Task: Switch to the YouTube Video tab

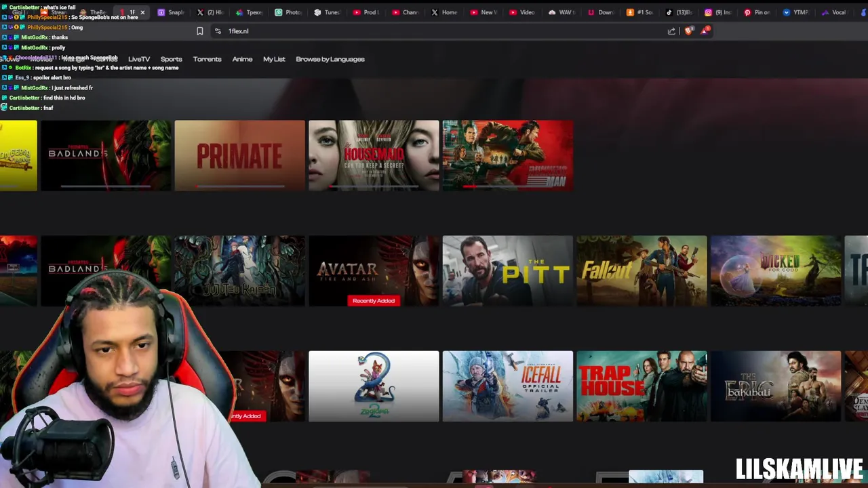Action: (x=523, y=12)
